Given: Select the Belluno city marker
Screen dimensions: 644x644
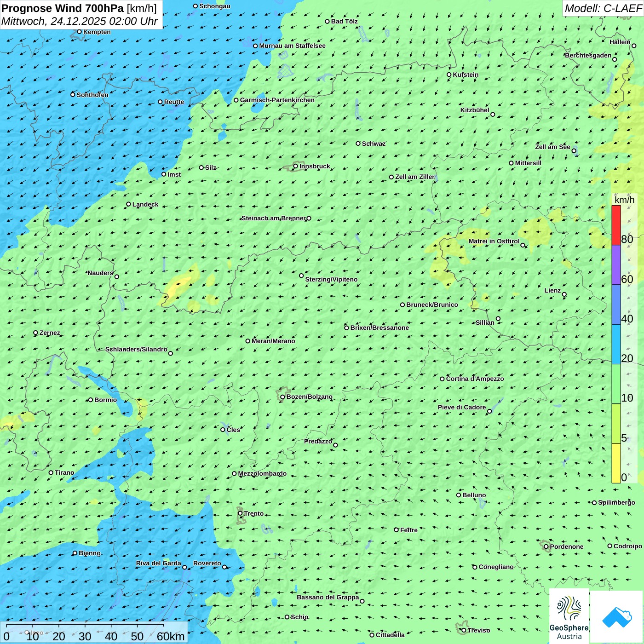Looking at the screenshot, I should pos(459,495).
